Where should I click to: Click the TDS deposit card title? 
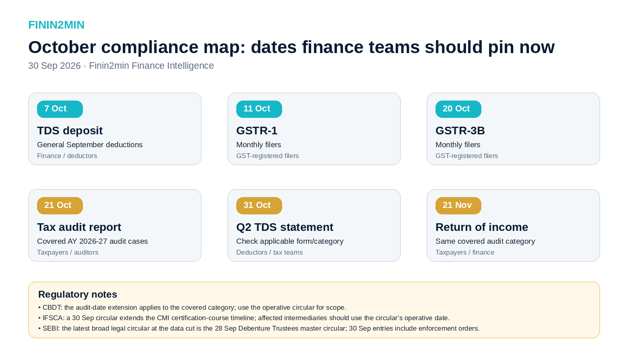coord(70,131)
